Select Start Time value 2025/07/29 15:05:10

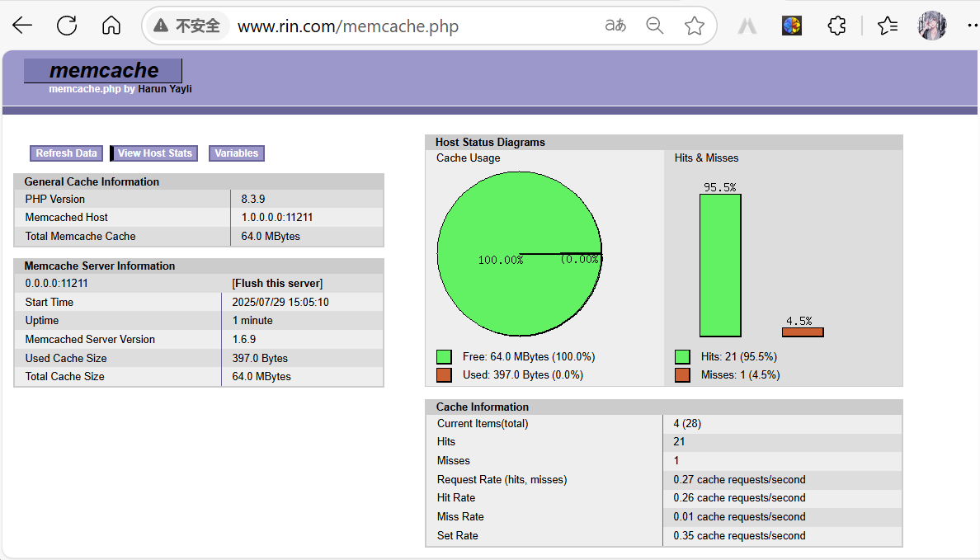click(x=280, y=302)
